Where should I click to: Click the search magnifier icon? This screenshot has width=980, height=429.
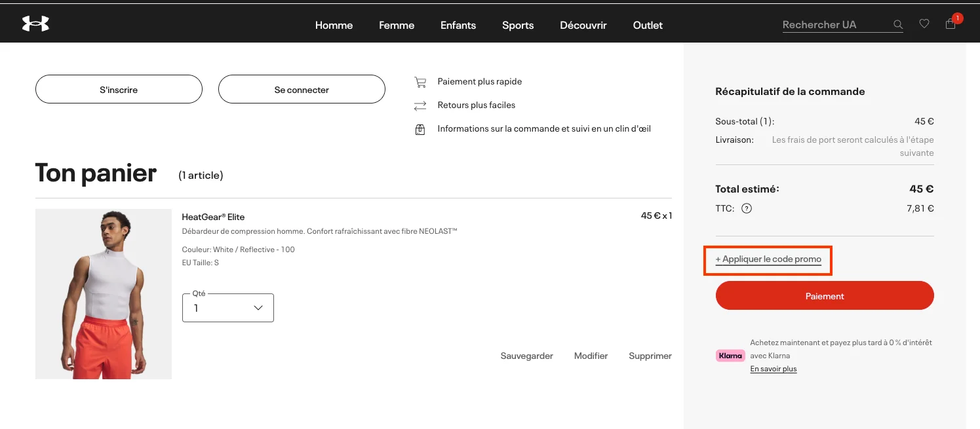point(898,25)
